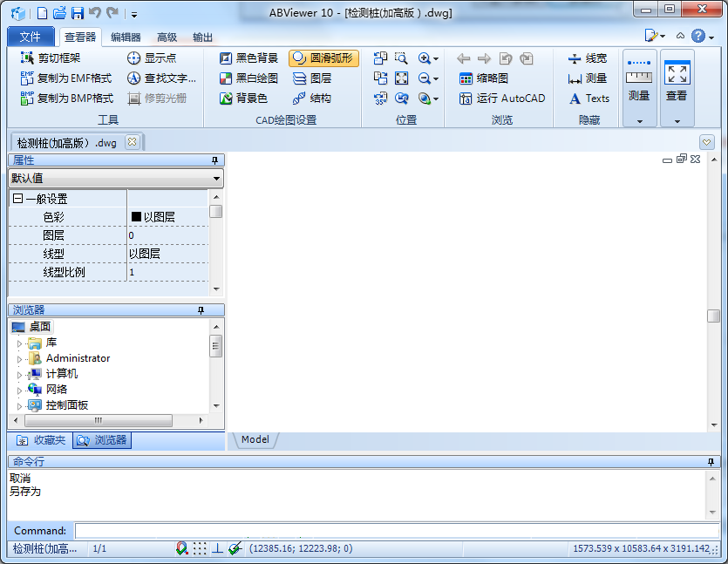Copy drawing as EMF format
Screen dimensions: 728x564
[66, 78]
